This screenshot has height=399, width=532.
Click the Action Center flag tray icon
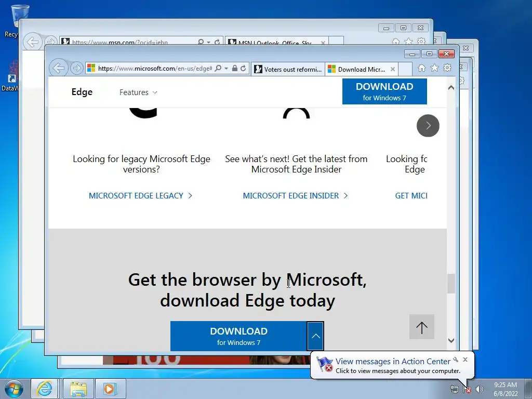[467, 389]
